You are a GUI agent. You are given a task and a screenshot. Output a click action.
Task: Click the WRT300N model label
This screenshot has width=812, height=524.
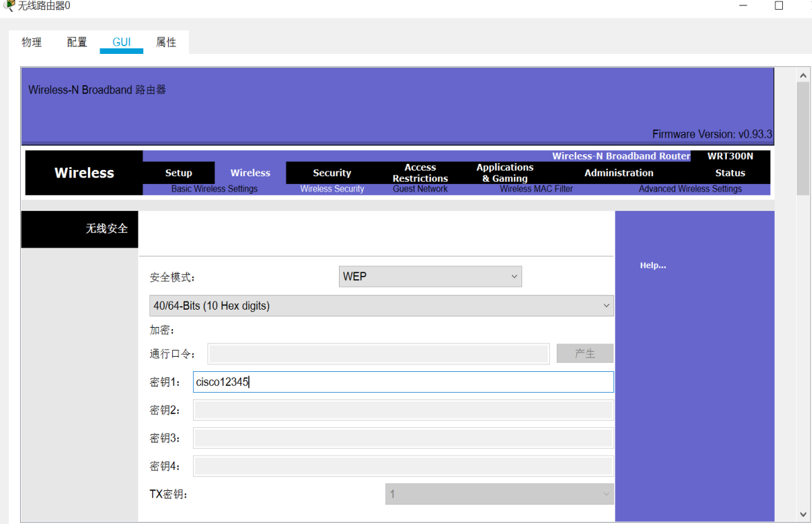point(730,156)
